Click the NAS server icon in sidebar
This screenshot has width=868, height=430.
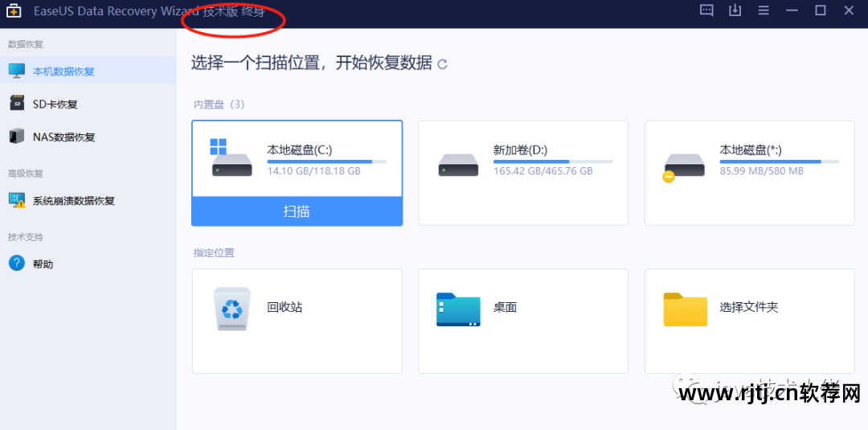[x=17, y=136]
